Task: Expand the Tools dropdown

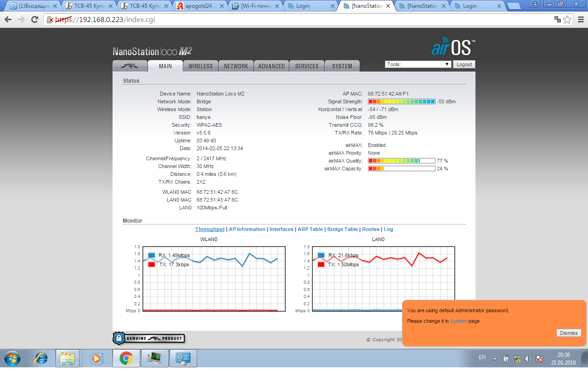Action: [x=418, y=64]
